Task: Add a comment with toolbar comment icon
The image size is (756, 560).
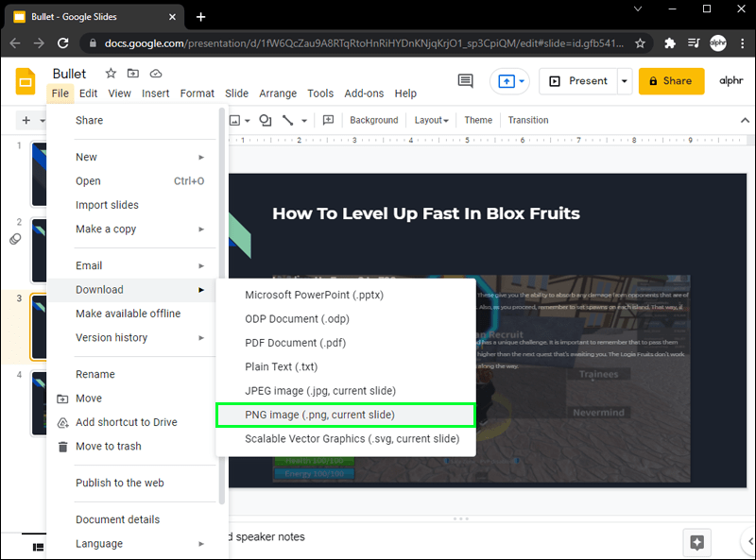Action: coord(328,120)
